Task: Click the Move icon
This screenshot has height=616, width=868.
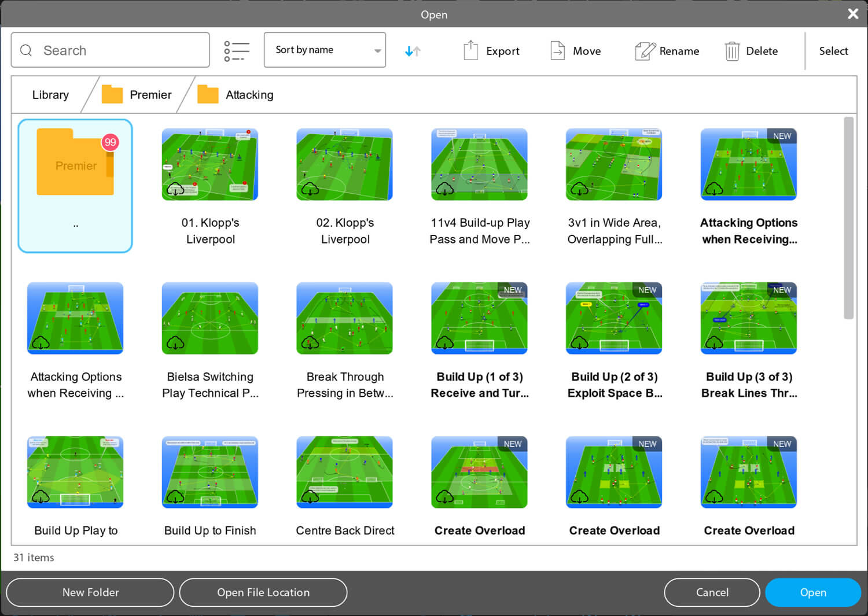Action: [557, 50]
